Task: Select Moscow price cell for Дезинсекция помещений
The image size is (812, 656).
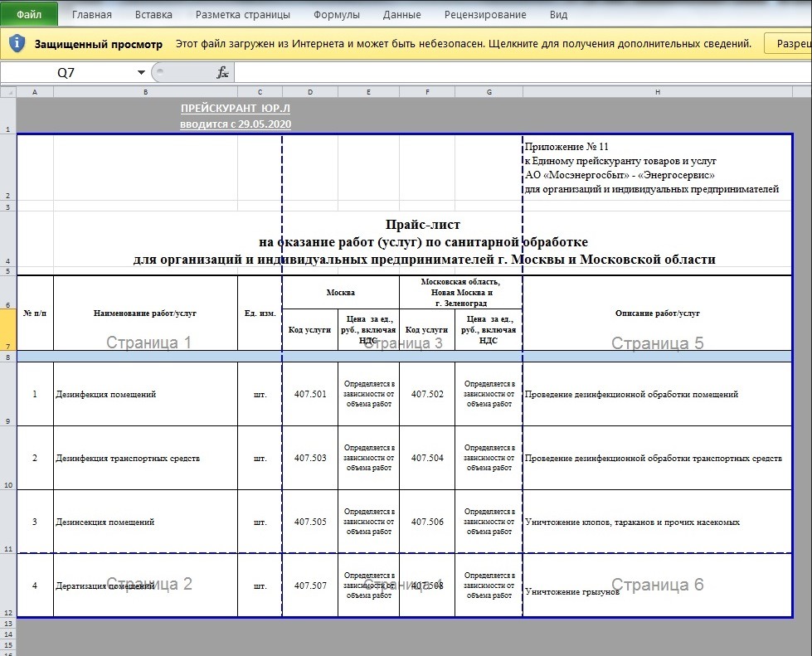Action: click(x=369, y=522)
